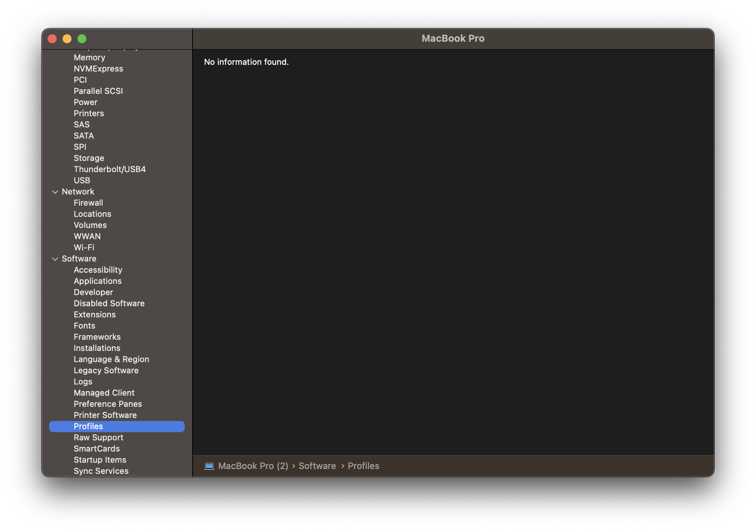The height and width of the screenshot is (532, 756).
Task: Select Volumes under Network
Action: point(90,225)
